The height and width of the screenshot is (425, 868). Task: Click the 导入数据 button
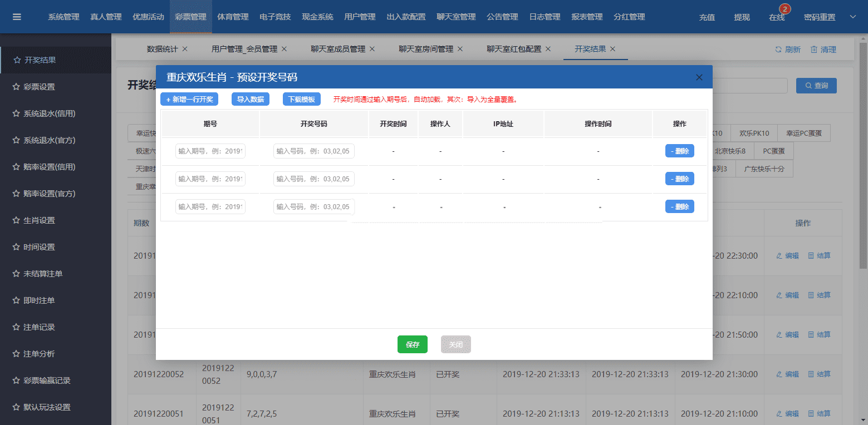click(250, 99)
